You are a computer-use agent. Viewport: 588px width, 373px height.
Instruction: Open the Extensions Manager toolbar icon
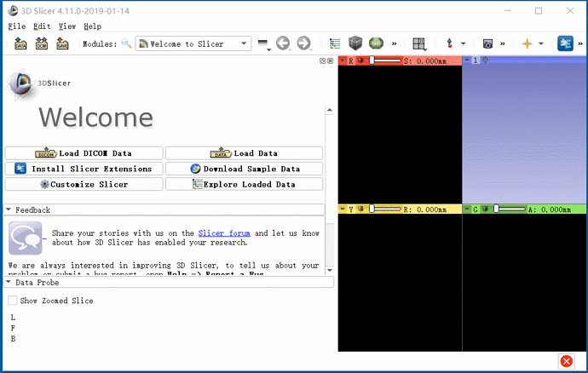[x=565, y=43]
